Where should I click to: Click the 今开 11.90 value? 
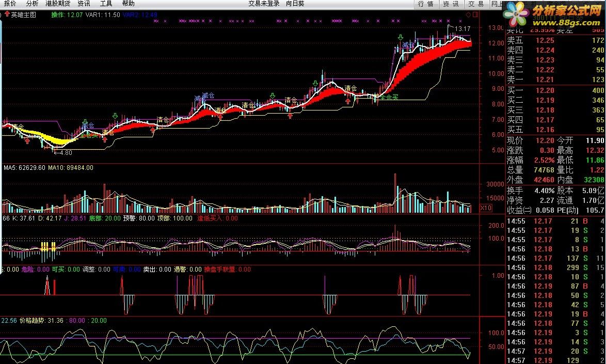[595, 140]
